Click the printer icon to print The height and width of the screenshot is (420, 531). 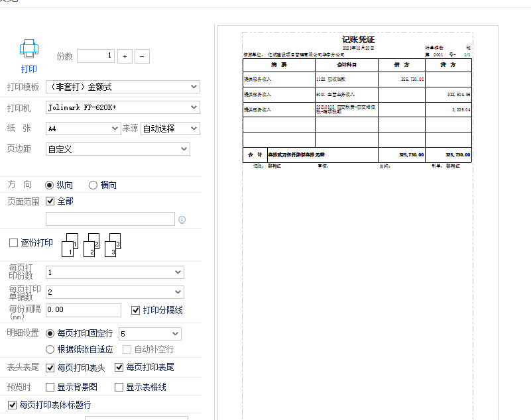pos(29,49)
